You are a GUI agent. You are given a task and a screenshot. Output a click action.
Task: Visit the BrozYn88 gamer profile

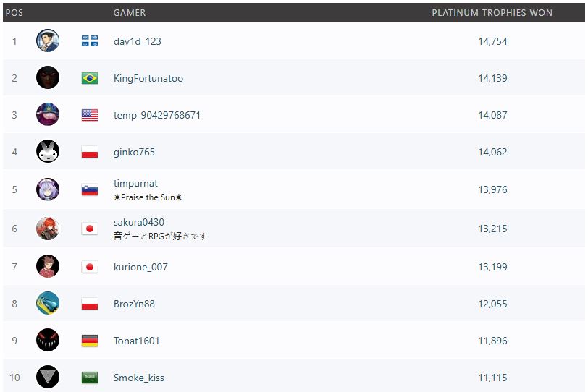point(134,304)
